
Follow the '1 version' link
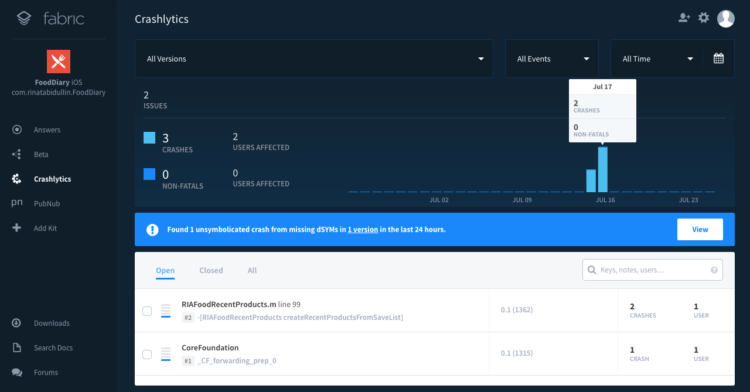pos(363,229)
